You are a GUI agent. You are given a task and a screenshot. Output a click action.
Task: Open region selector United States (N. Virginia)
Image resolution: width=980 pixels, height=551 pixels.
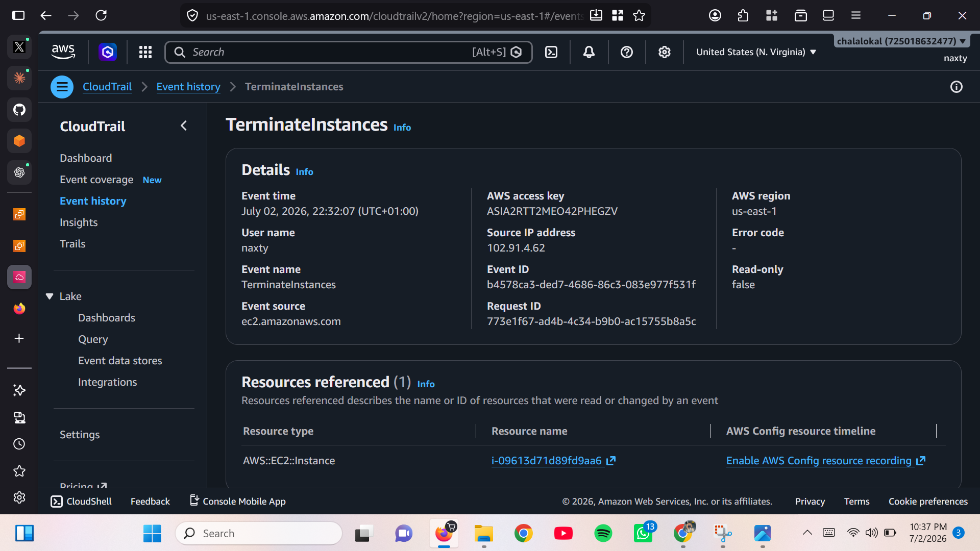coord(756,52)
